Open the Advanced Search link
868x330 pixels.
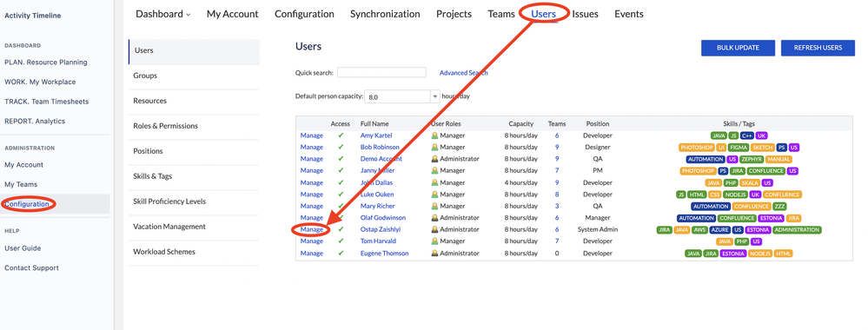(463, 73)
